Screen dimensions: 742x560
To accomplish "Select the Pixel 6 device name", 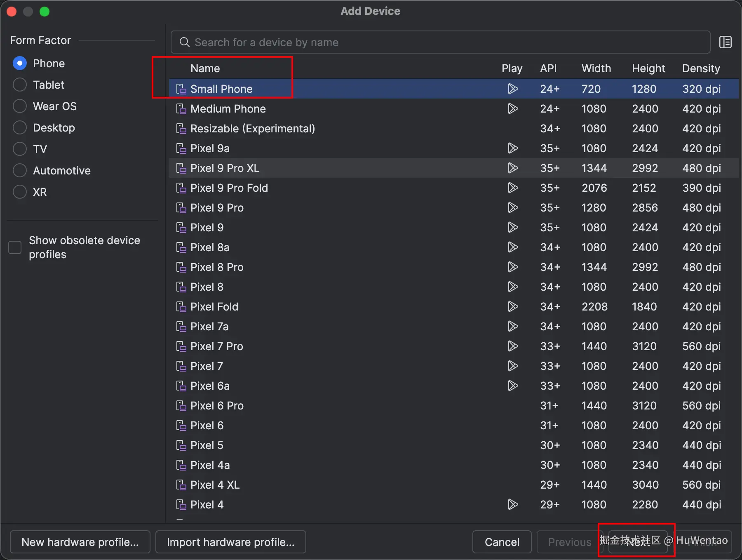I will 207,426.
